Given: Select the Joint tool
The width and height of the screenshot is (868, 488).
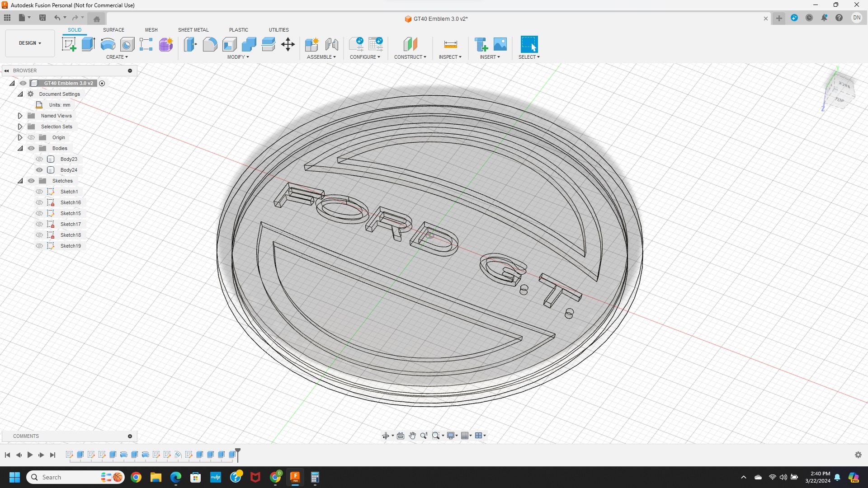Looking at the screenshot, I should (x=331, y=44).
